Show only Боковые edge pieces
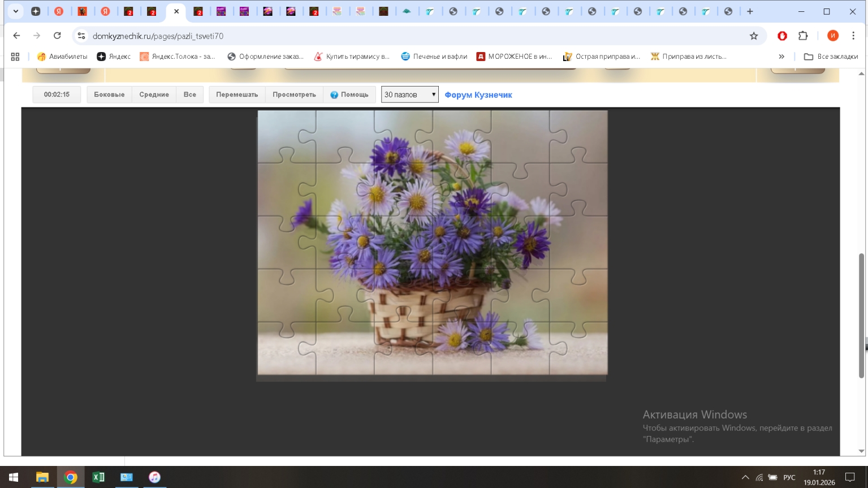 coord(109,94)
